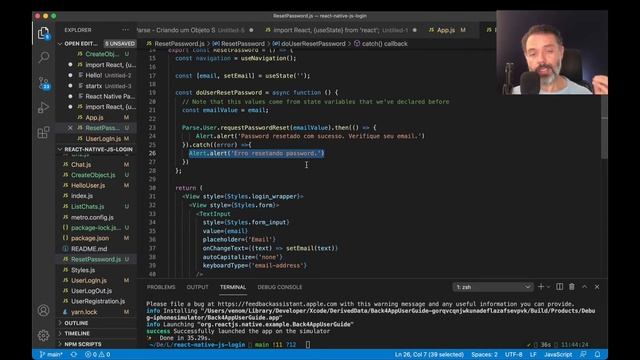Screen dimensions: 640x360
Task: Select terminal dropdown 1: zsh
Action: click(x=492, y=287)
